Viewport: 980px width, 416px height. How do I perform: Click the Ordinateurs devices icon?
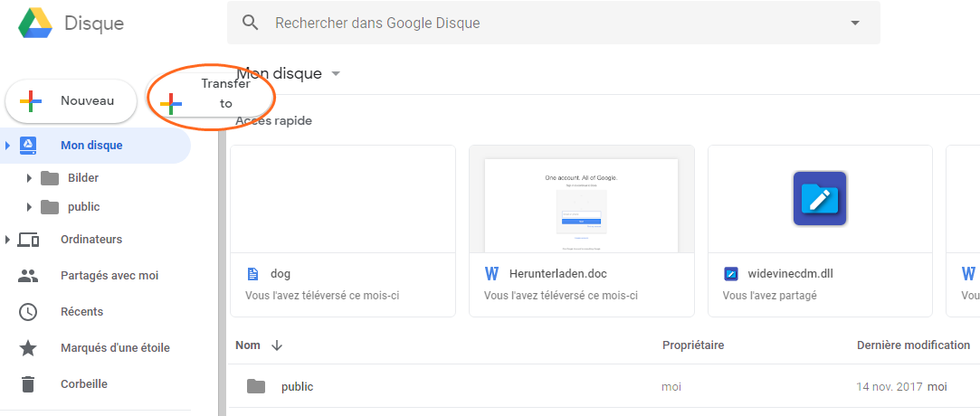[x=28, y=240]
